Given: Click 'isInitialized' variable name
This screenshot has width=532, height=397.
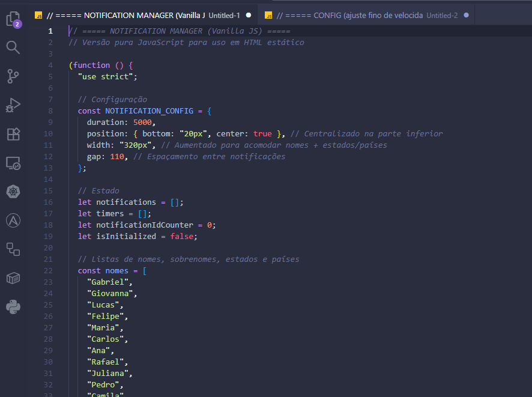Looking at the screenshot, I should 126,237.
